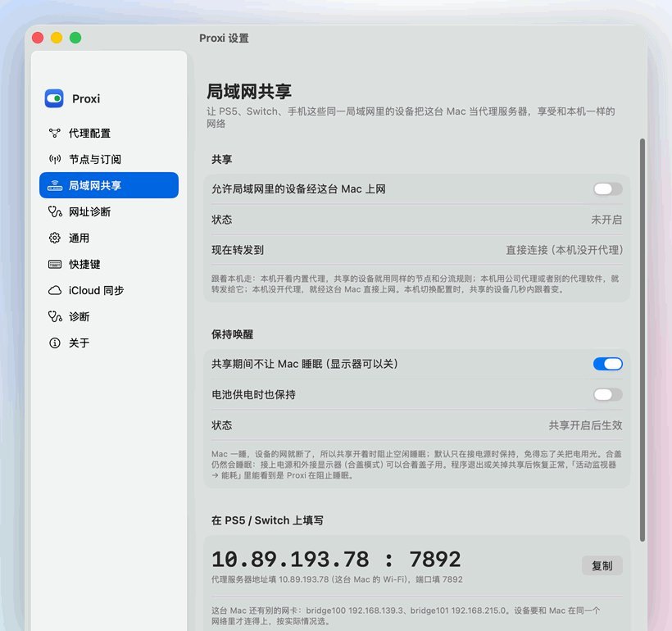Open 通用 settings

point(109,238)
